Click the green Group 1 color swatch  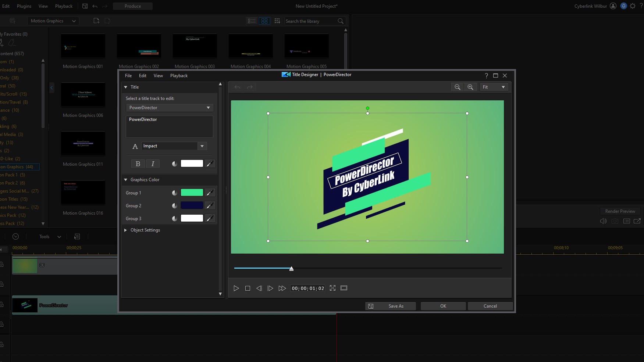pyautogui.click(x=192, y=193)
